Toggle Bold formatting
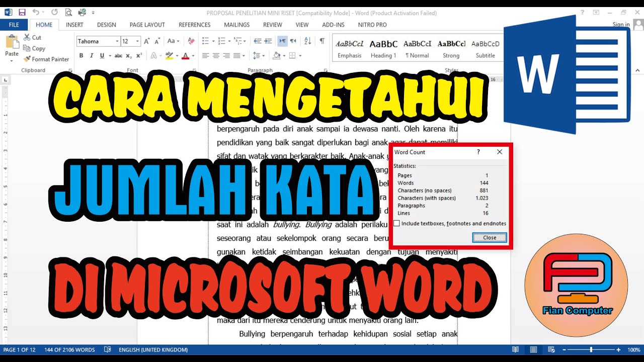644x362 pixels. click(x=81, y=56)
